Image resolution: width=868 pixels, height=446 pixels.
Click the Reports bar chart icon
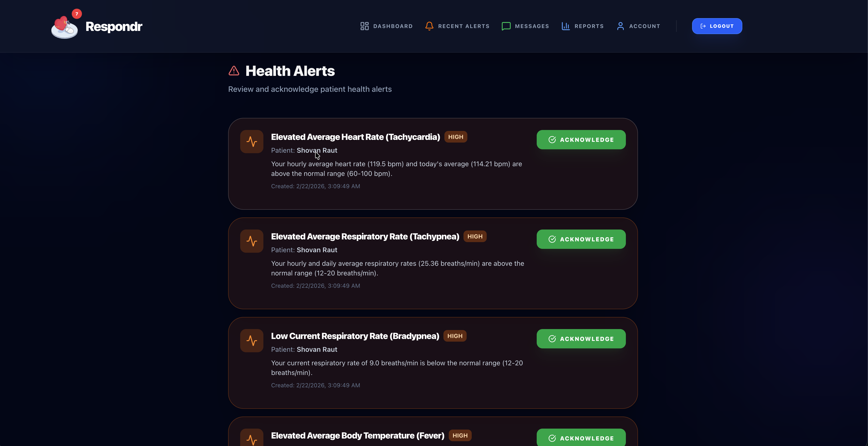pyautogui.click(x=566, y=26)
